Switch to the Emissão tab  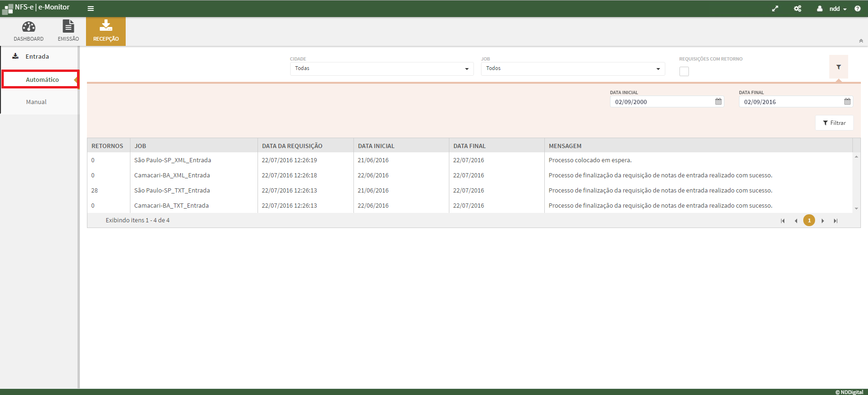coord(69,31)
